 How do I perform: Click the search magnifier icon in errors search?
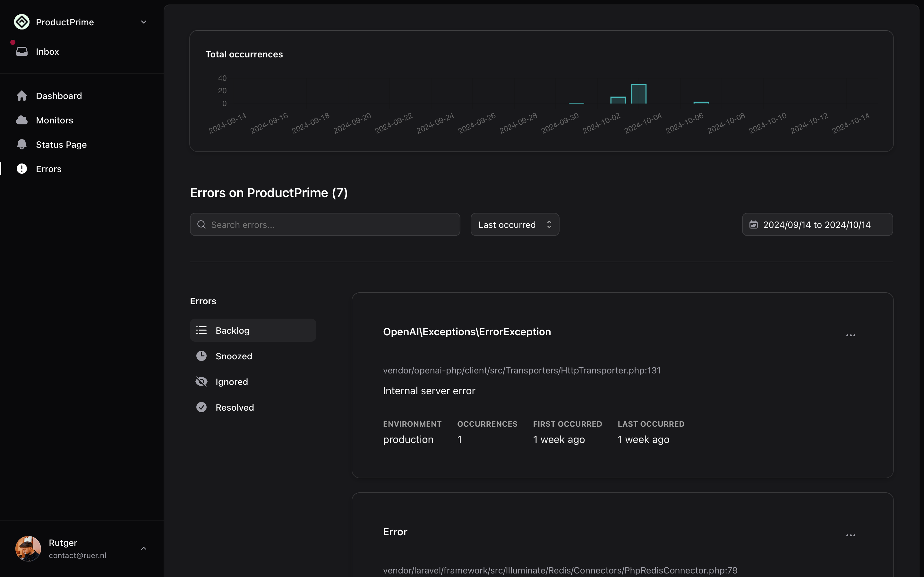pyautogui.click(x=201, y=224)
